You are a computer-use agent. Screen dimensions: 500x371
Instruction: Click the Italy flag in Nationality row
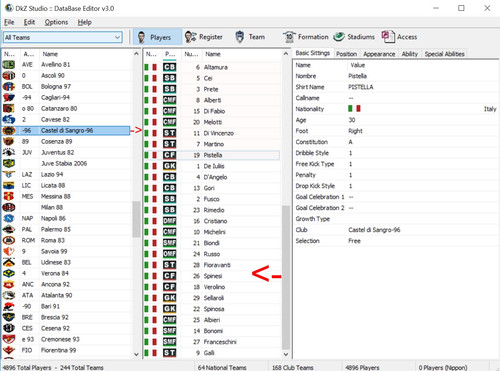pyautogui.click(x=354, y=109)
